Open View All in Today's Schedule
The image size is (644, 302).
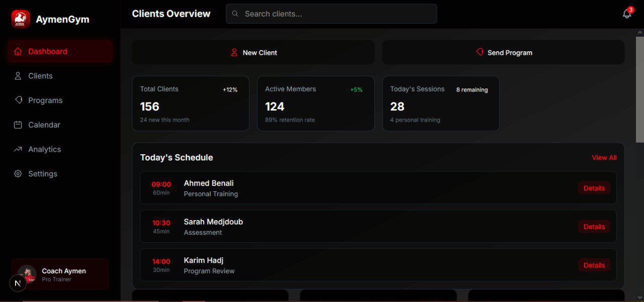tap(604, 157)
